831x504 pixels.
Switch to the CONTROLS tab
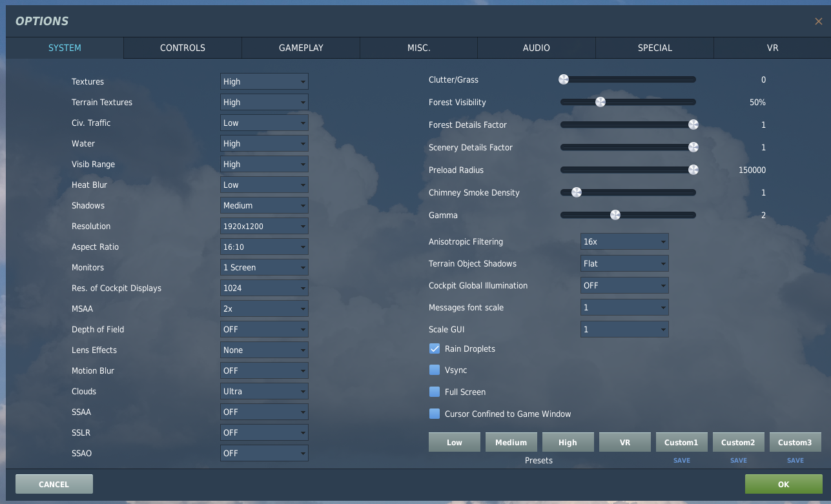tap(183, 48)
